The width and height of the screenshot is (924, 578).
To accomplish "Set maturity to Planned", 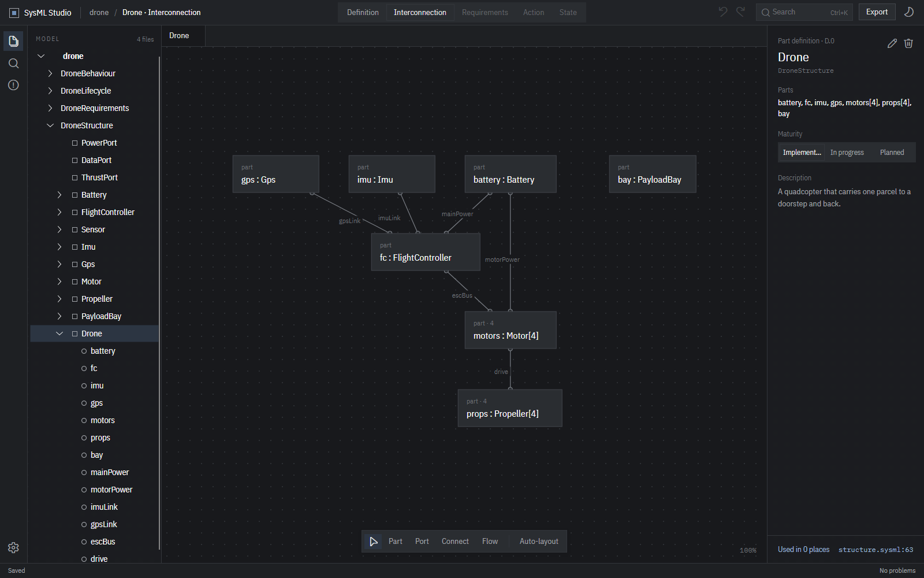I will (x=892, y=153).
